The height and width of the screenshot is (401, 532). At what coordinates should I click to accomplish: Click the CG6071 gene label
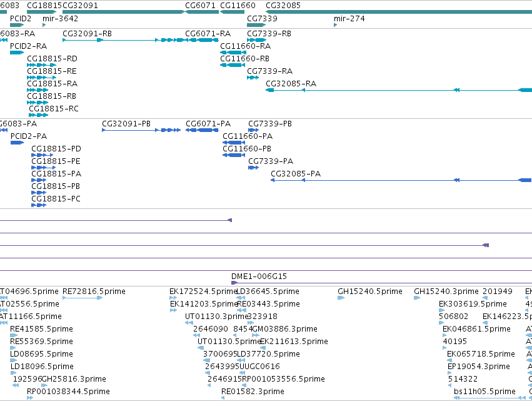pyautogui.click(x=200, y=6)
